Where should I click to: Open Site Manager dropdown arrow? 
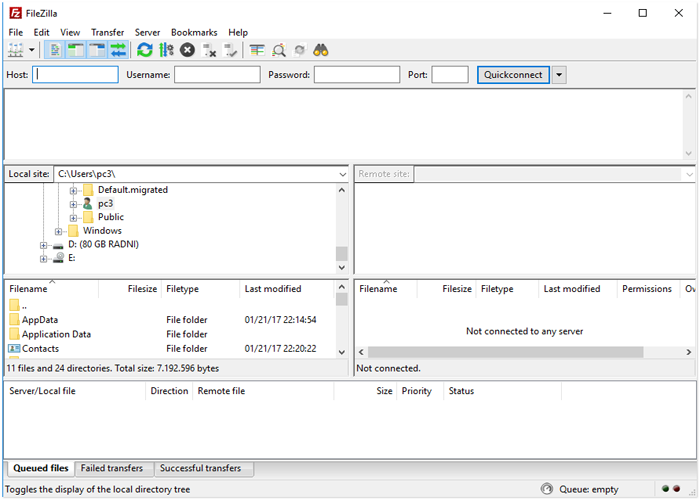[x=32, y=50]
